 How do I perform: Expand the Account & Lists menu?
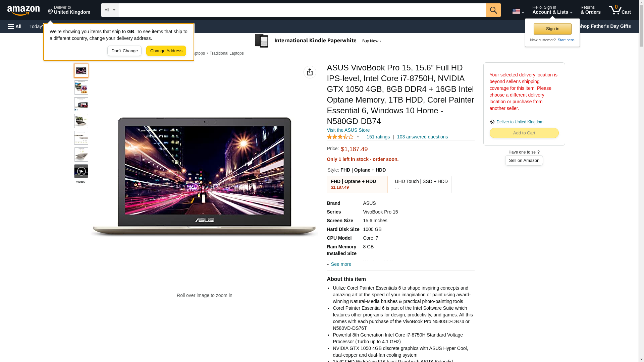552,10
